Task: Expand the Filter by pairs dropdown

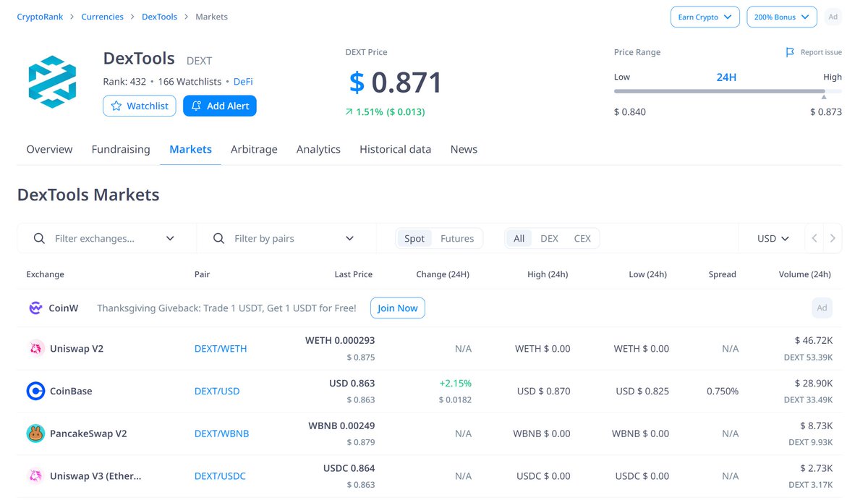Action: pyautogui.click(x=350, y=238)
